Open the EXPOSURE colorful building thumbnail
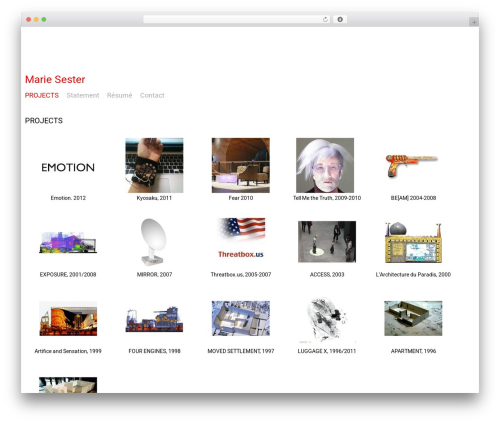Image resolution: width=500 pixels, height=423 pixels. point(68,242)
